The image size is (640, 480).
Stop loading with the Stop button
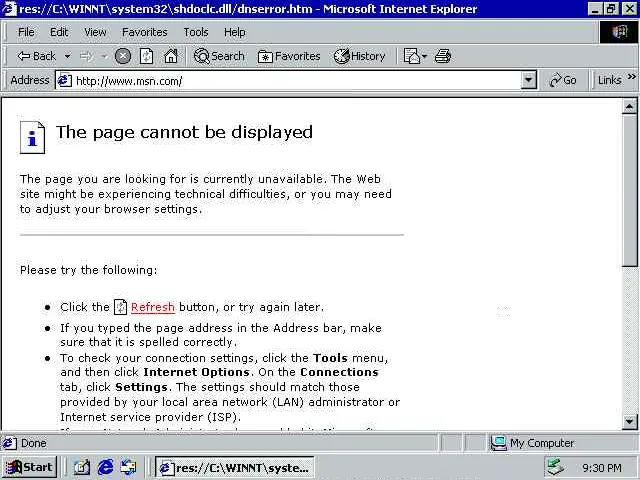pyautogui.click(x=122, y=56)
